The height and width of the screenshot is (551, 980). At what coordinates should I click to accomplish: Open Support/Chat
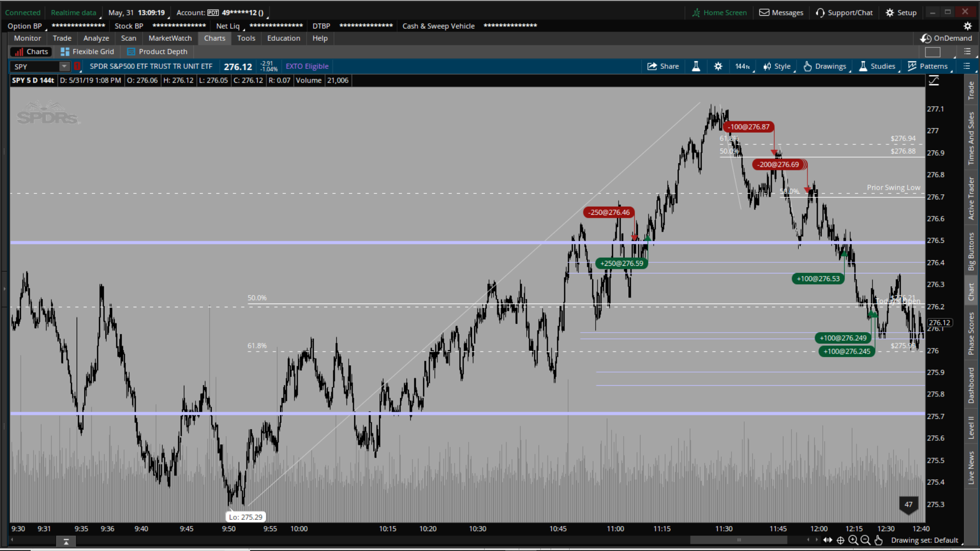[844, 13]
